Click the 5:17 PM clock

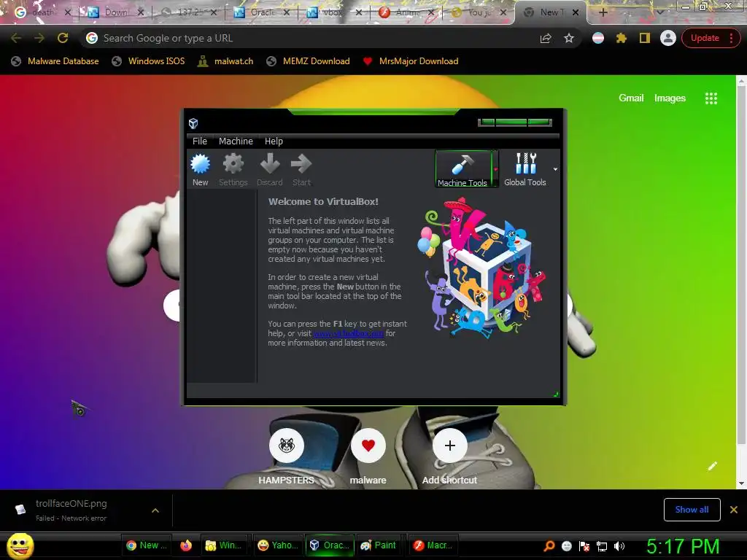[683, 546]
